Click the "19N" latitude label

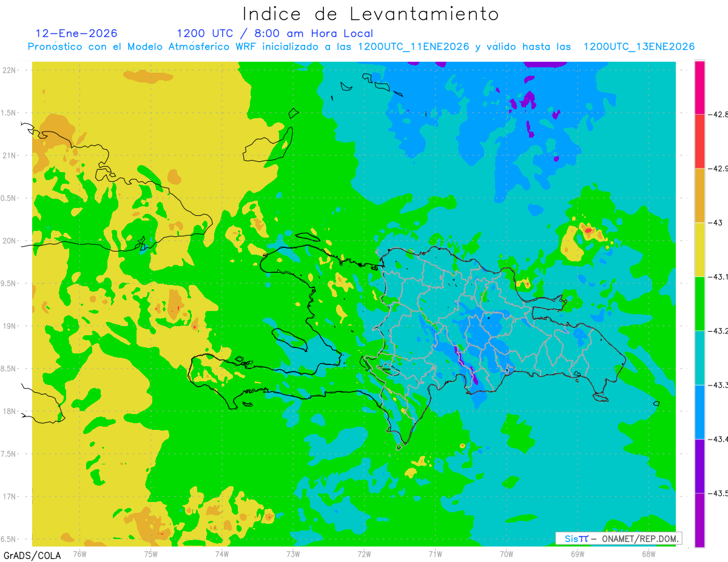(x=10, y=326)
